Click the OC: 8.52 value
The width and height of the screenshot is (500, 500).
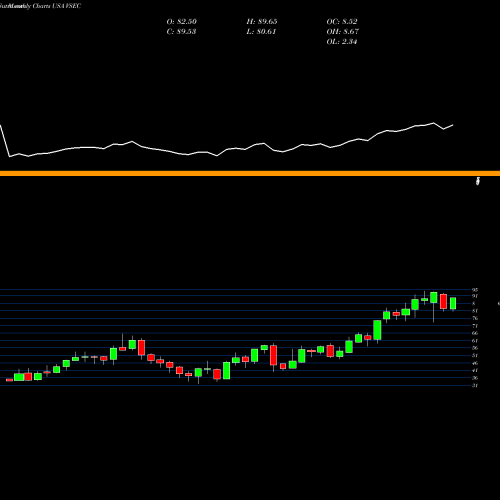[342, 22]
